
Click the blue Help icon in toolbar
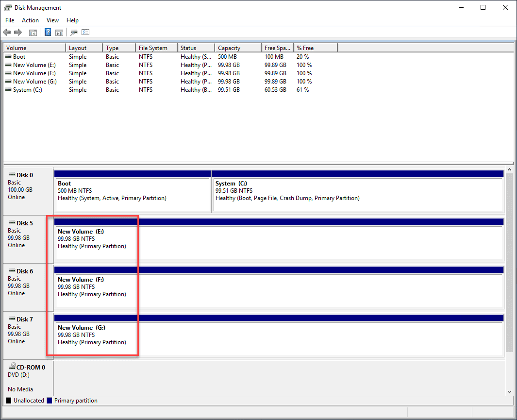point(47,32)
